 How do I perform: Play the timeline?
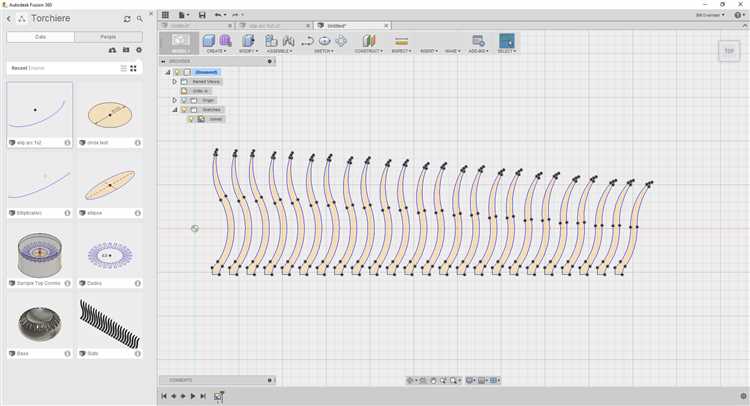pos(193,396)
